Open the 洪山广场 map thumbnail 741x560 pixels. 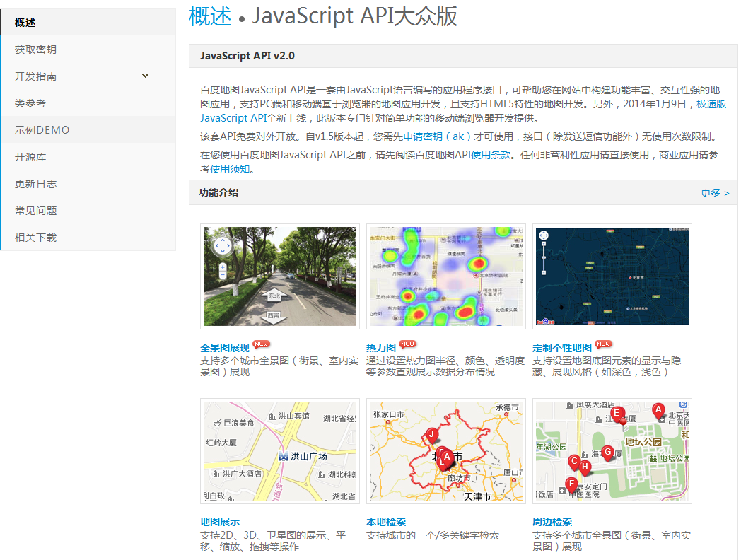[x=280, y=451]
